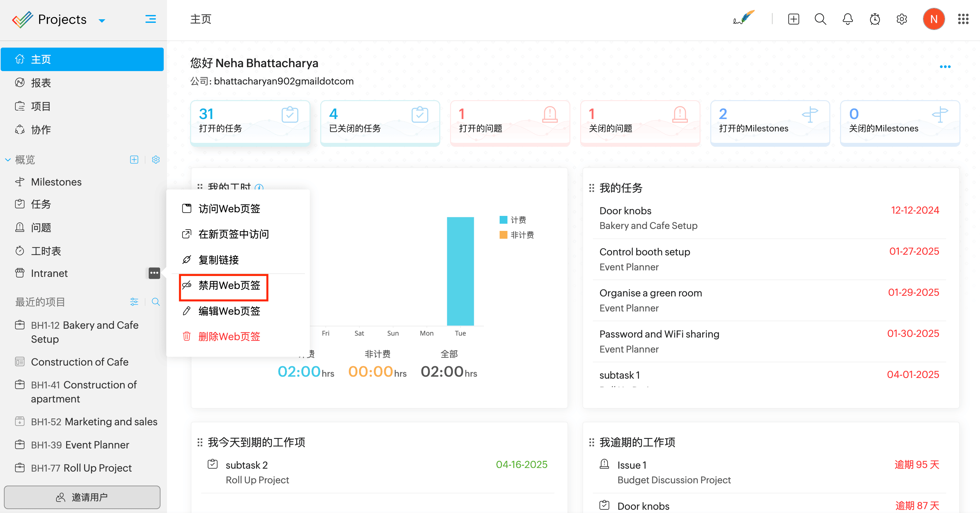Click the overview section gear icon
Viewport: 980px width, 513px height.
[x=156, y=160]
